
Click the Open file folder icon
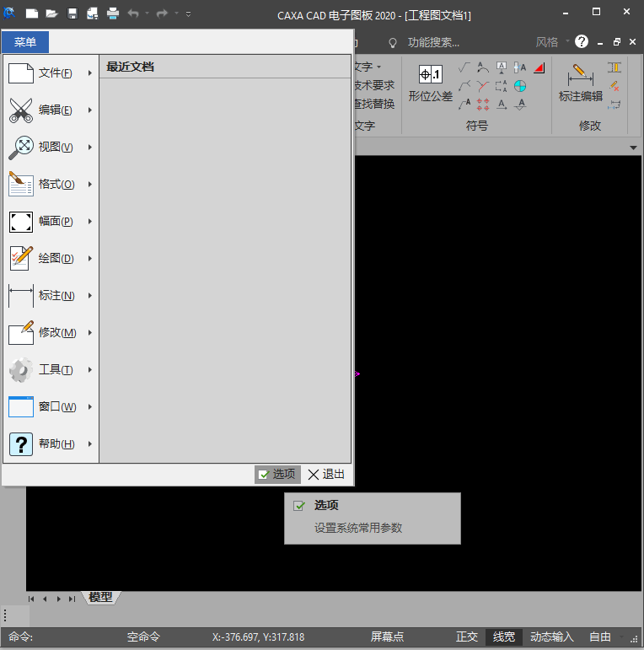[x=51, y=13]
